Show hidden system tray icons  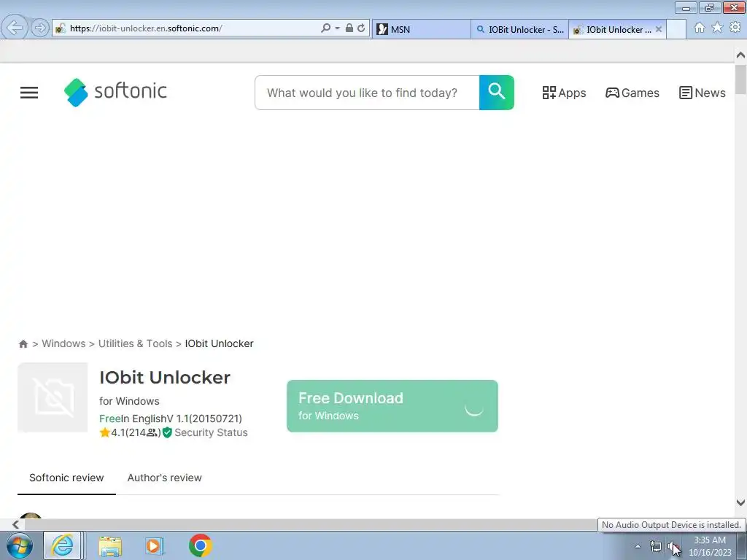[638, 546]
